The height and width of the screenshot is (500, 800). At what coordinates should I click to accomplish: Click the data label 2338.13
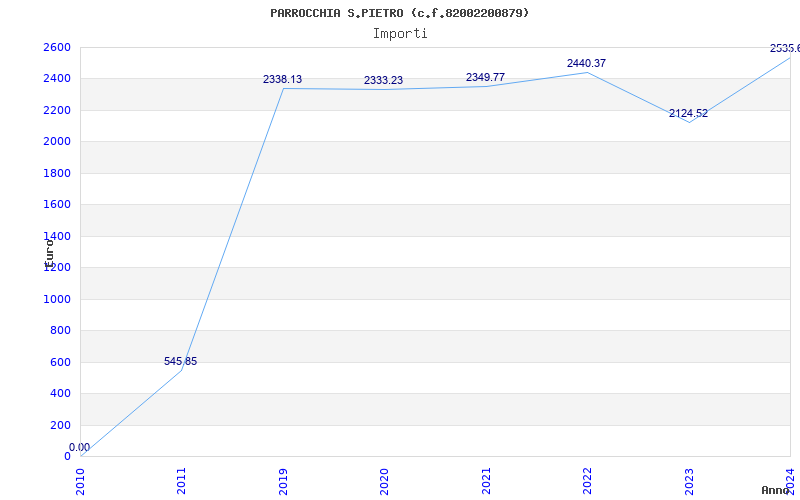pos(282,80)
